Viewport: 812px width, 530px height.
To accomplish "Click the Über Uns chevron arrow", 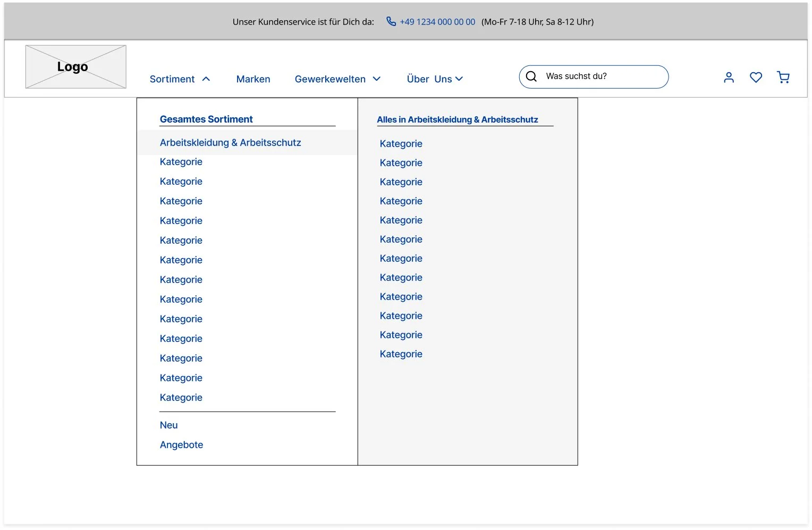I will click(x=459, y=79).
